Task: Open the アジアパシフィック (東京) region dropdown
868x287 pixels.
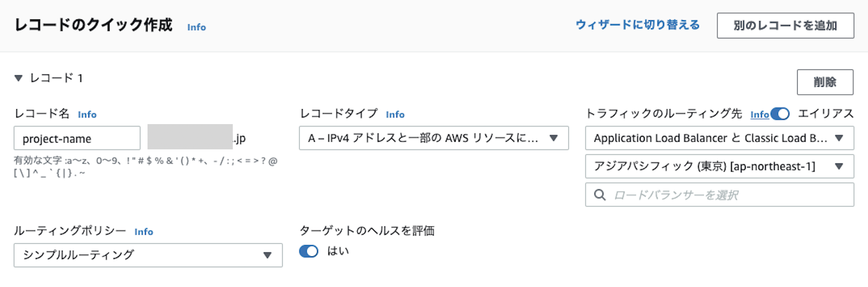Action: pos(719,167)
